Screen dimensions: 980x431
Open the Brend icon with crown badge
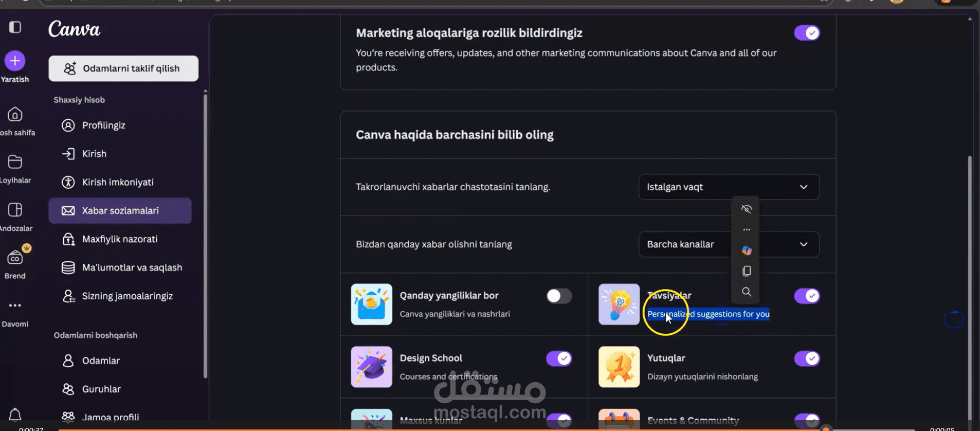(15, 257)
